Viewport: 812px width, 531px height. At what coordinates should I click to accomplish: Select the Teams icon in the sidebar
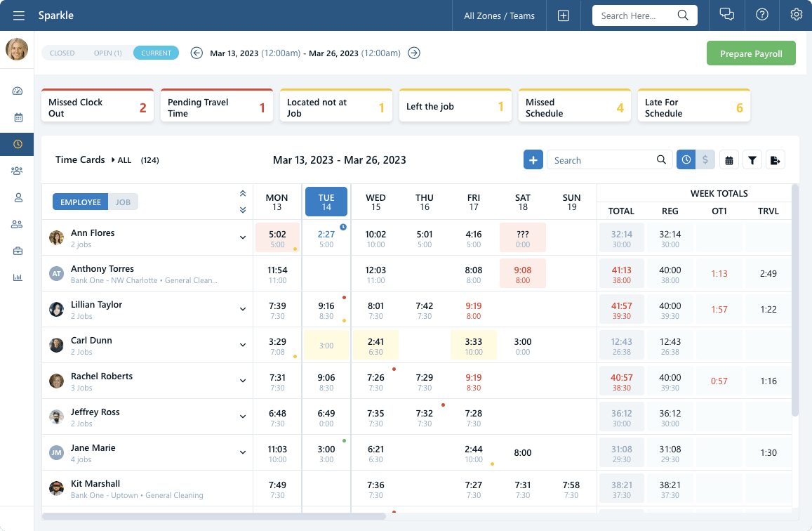point(17,171)
